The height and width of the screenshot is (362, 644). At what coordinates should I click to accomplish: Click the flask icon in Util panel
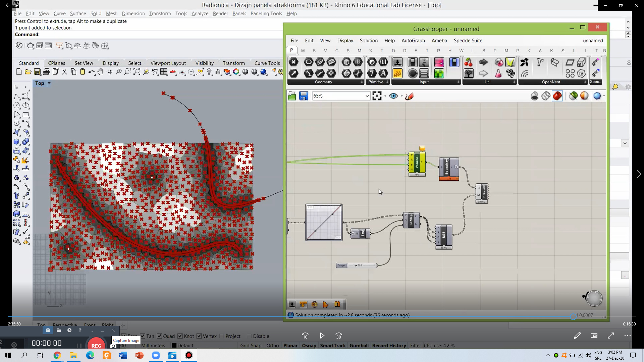click(498, 73)
